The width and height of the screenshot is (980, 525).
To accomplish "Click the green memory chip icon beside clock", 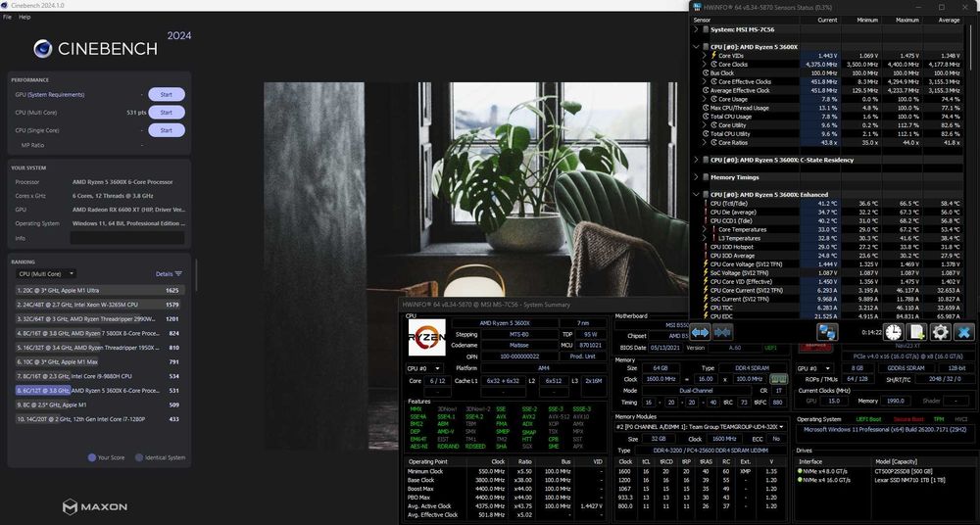I will (777, 379).
